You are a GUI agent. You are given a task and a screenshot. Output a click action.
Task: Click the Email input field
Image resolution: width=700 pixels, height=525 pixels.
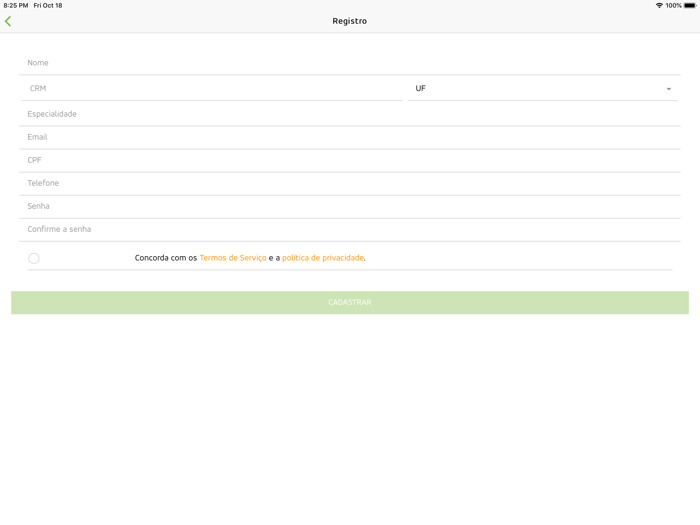click(x=350, y=137)
